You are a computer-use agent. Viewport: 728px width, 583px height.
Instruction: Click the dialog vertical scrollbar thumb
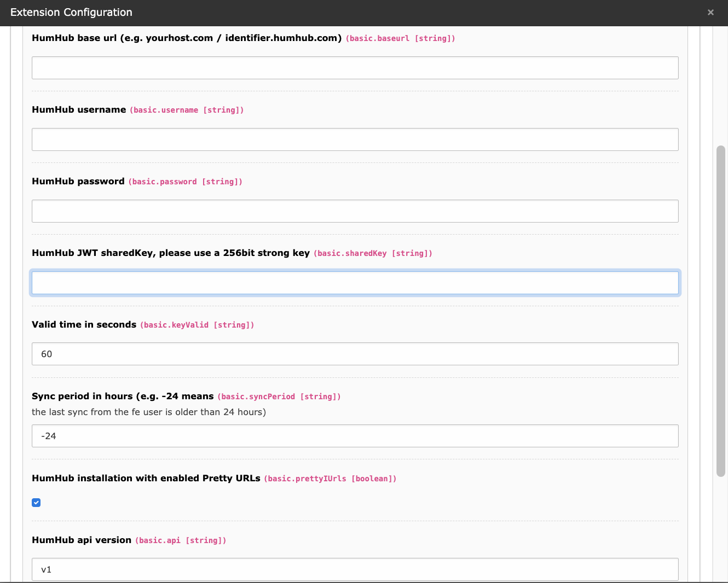(x=721, y=311)
